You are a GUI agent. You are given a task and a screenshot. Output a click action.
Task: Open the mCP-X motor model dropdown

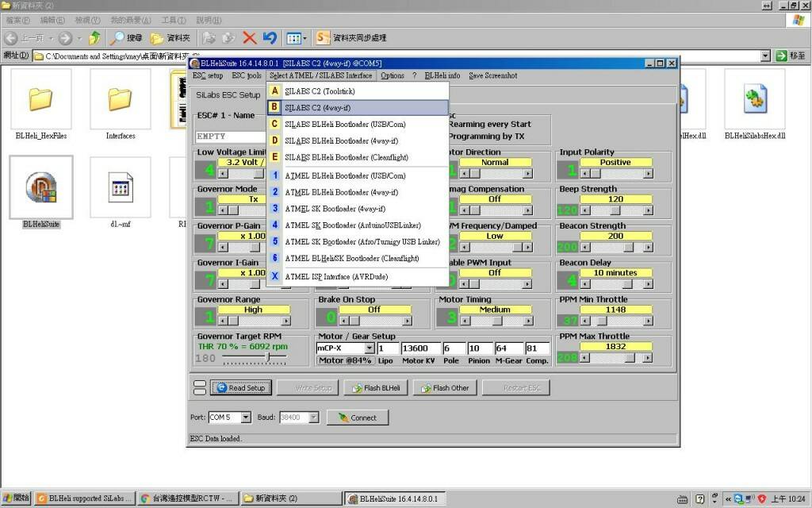[370, 348]
